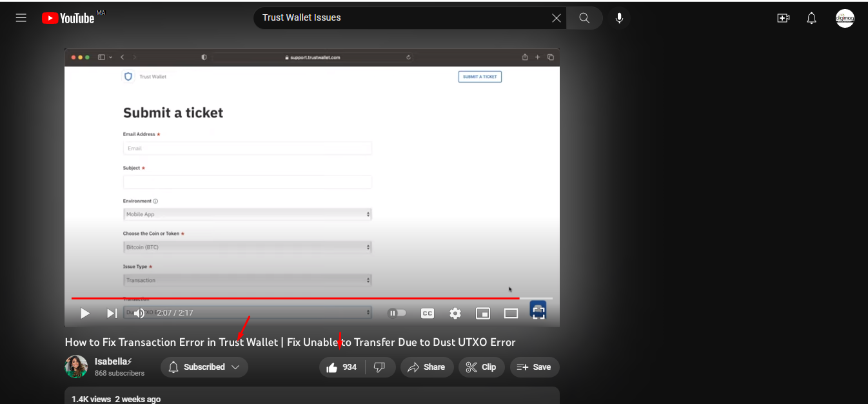Expand the Subscribed notification dropdown
Screen dimensions: 868x404
[x=204, y=367]
